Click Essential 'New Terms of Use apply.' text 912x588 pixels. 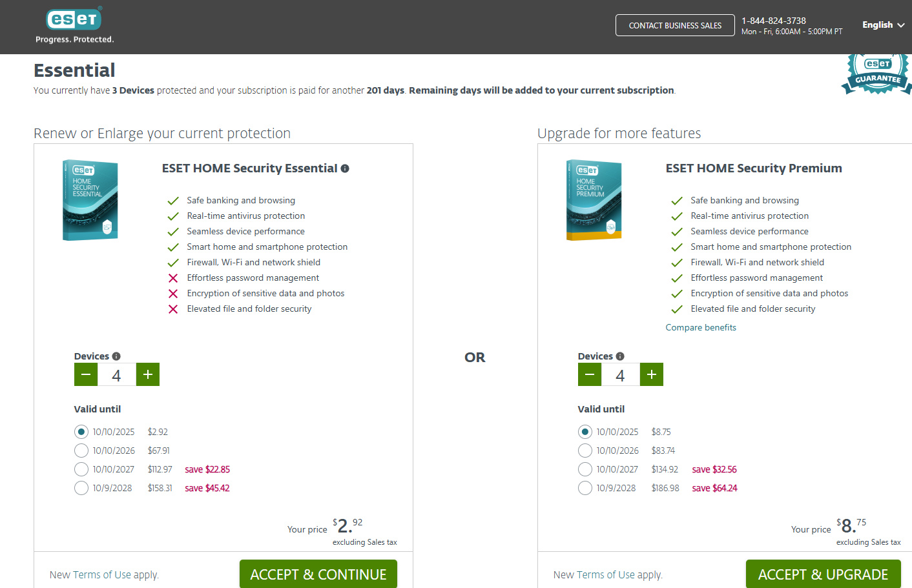point(104,574)
